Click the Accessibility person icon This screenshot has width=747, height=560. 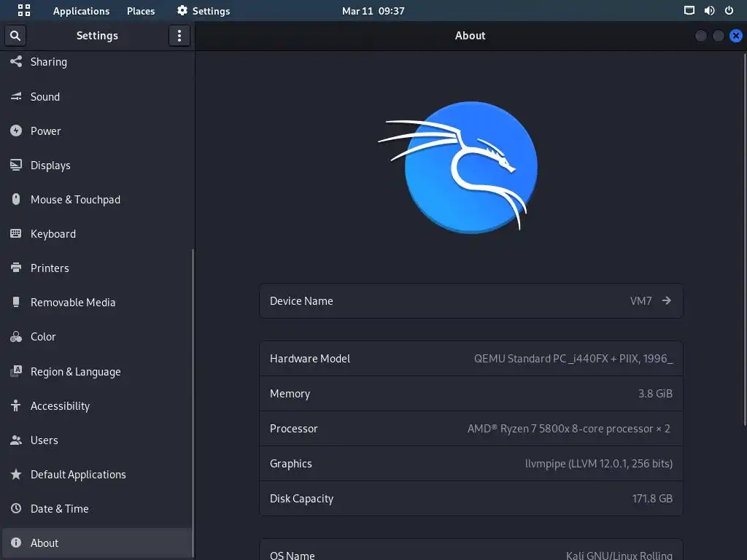[x=16, y=405]
